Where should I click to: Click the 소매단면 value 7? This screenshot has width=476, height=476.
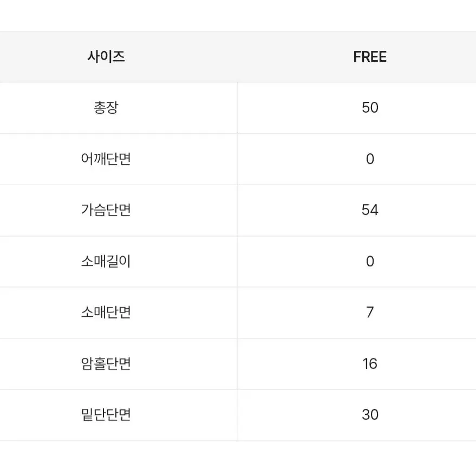click(370, 312)
